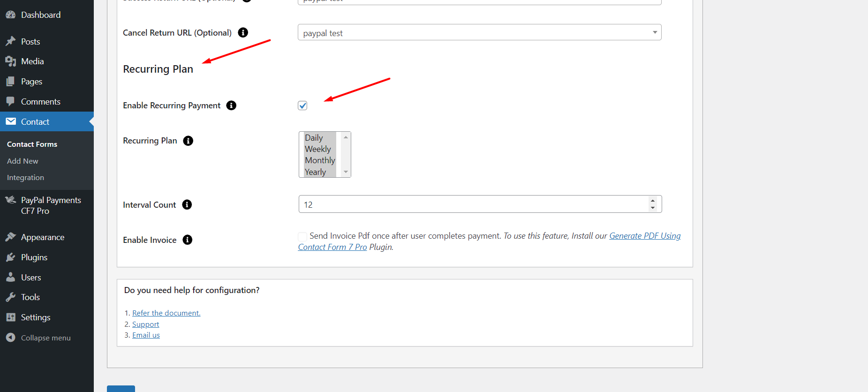Open the Refer the document link
This screenshot has height=392, width=868.
166,313
